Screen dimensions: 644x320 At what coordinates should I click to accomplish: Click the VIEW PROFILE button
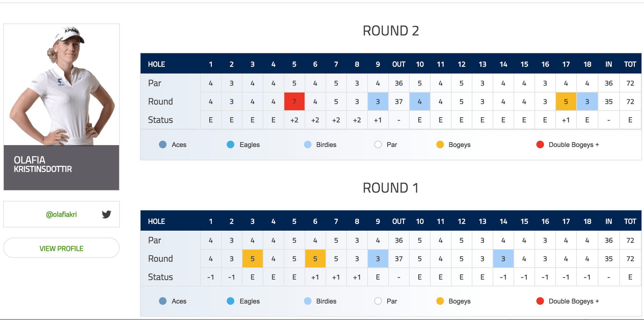(61, 248)
